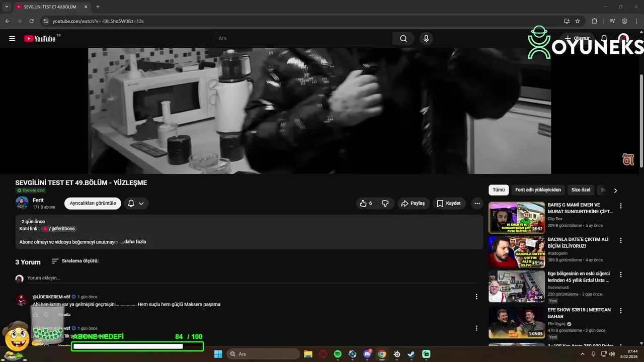The image size is (644, 362).
Task: Expand description with ...daha fazla
Action: pyautogui.click(x=133, y=242)
